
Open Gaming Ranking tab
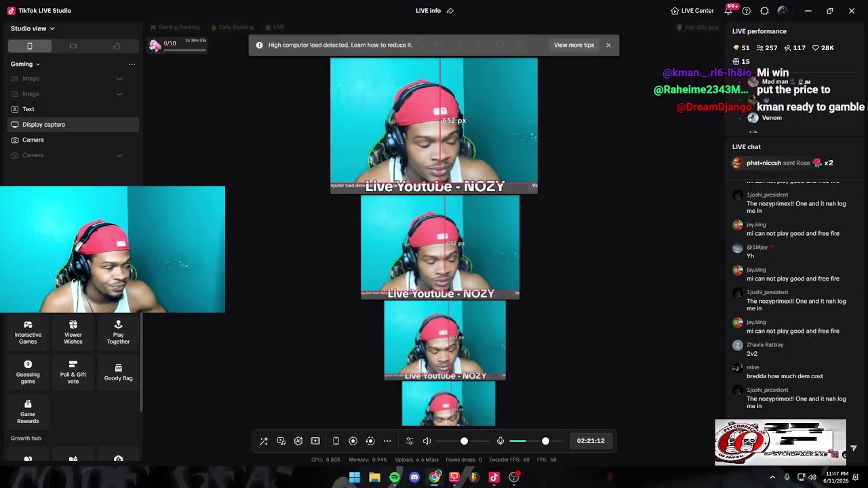tap(175, 27)
